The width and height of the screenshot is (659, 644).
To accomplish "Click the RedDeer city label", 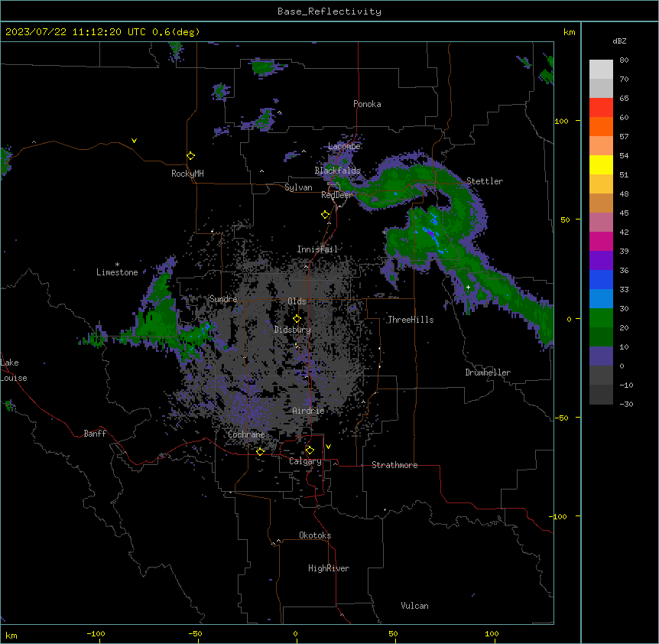I will pyautogui.click(x=336, y=195).
